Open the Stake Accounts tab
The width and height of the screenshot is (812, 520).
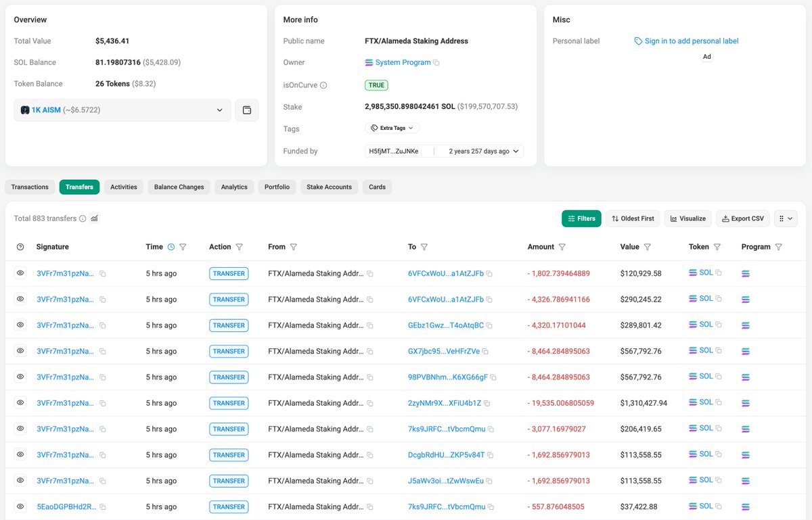point(329,187)
